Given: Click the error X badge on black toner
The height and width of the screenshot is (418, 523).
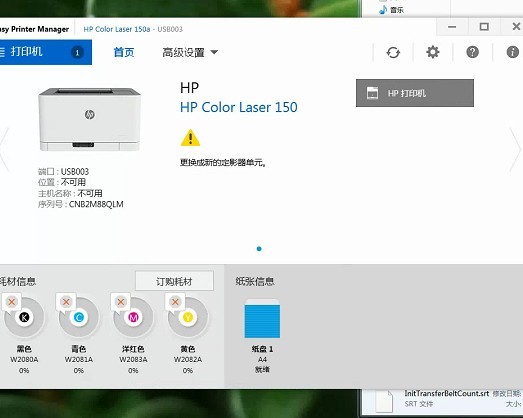Looking at the screenshot, I should (x=12, y=302).
